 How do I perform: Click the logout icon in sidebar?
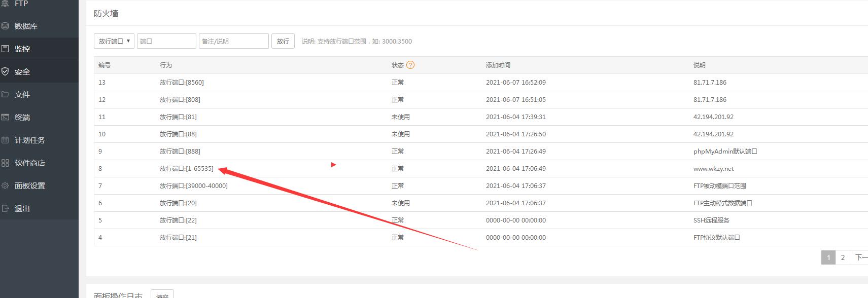click(x=5, y=208)
